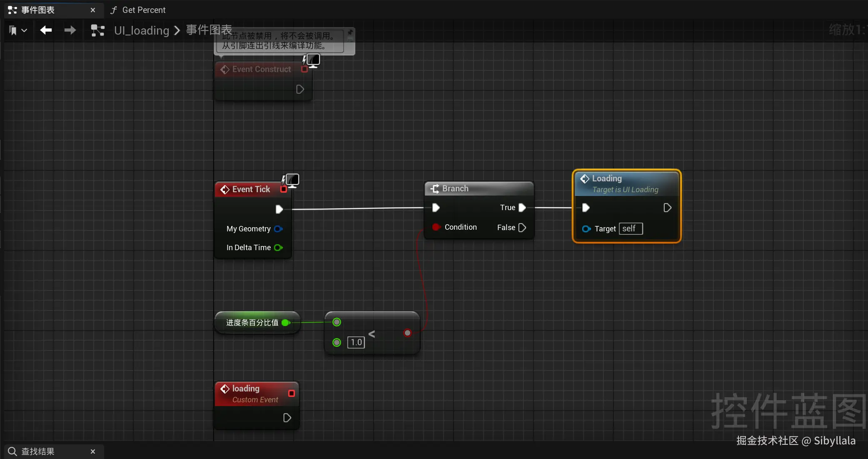The width and height of the screenshot is (868, 459).
Task: Click the In Delta Time green pin
Action: pos(278,248)
